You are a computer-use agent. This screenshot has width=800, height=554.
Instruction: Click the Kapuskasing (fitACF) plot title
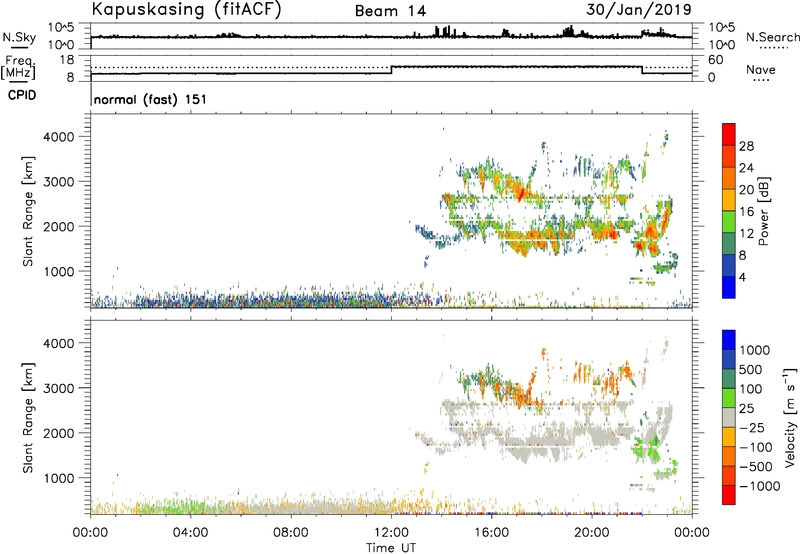pos(186,9)
